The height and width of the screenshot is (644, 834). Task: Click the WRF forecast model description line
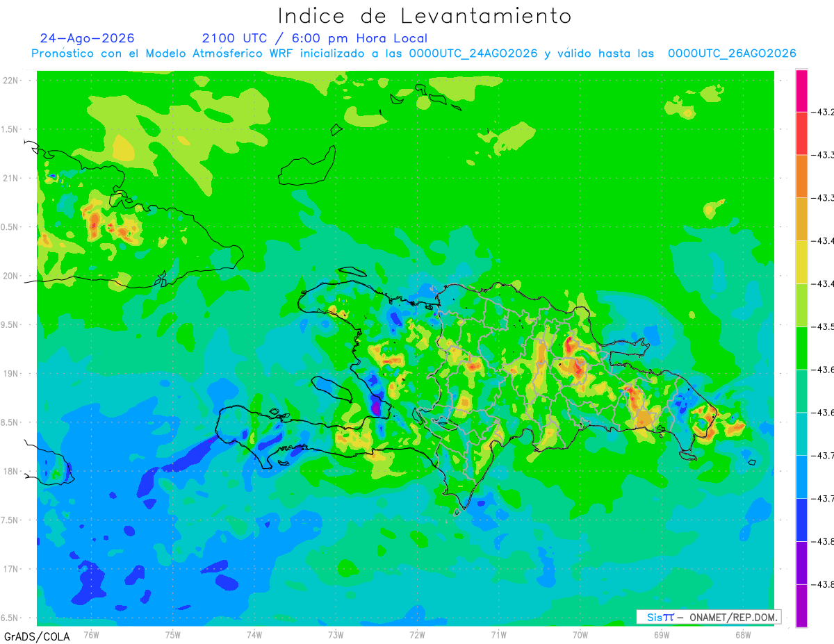414,53
